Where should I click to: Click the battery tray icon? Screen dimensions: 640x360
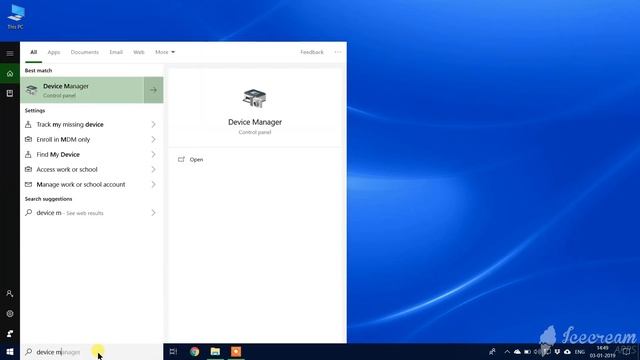point(527,351)
